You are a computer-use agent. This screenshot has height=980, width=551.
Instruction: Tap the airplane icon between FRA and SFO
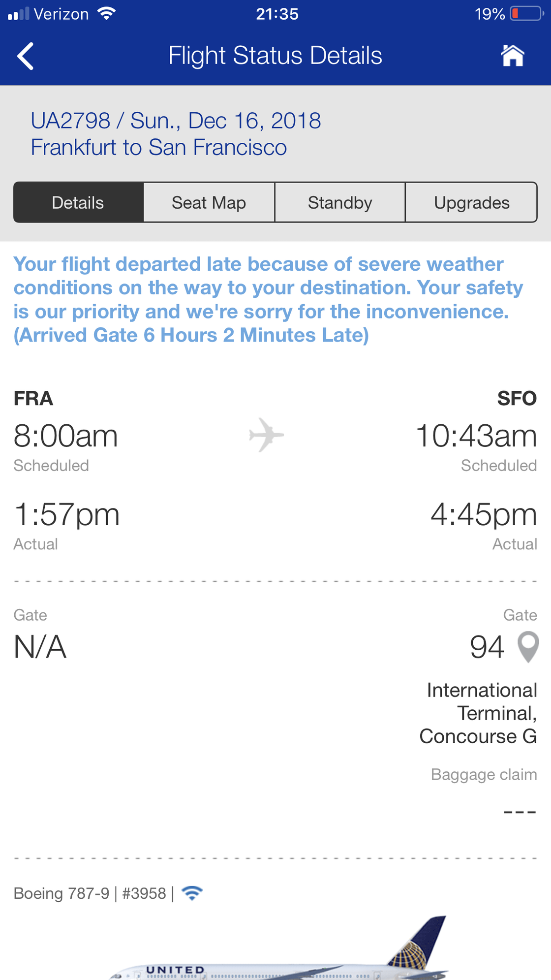(266, 435)
